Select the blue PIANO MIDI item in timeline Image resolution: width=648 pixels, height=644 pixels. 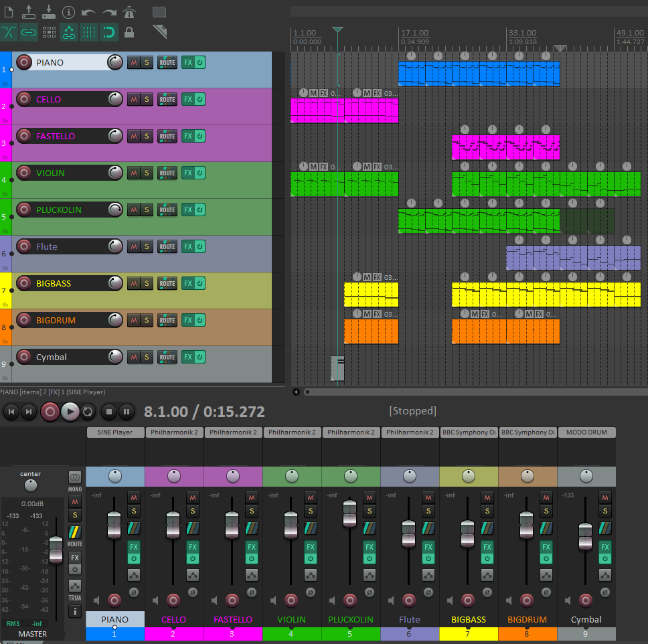pos(479,73)
